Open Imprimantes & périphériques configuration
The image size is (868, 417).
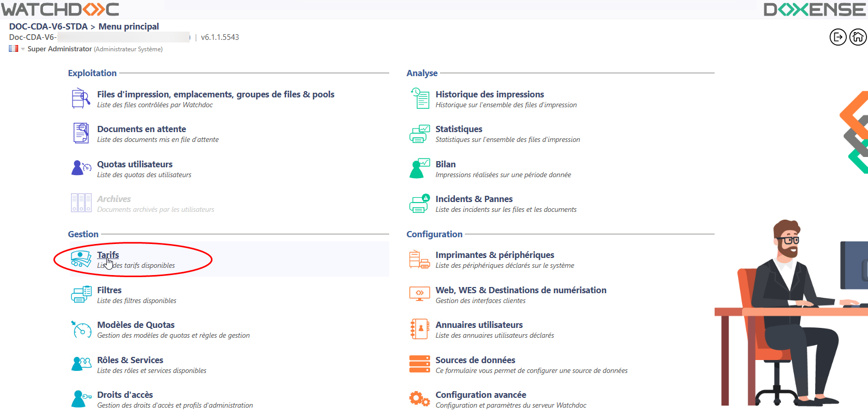pos(494,255)
